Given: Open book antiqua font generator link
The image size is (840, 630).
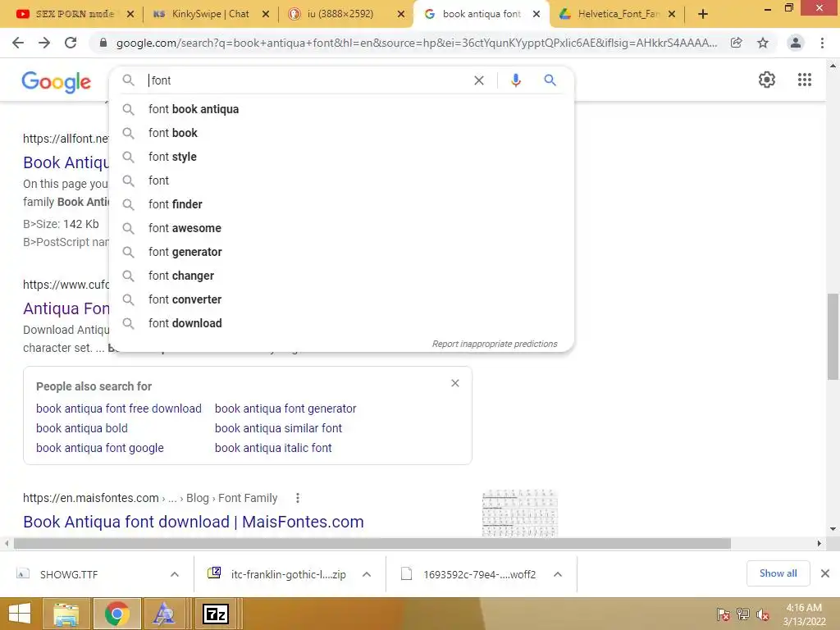Looking at the screenshot, I should pyautogui.click(x=285, y=409).
